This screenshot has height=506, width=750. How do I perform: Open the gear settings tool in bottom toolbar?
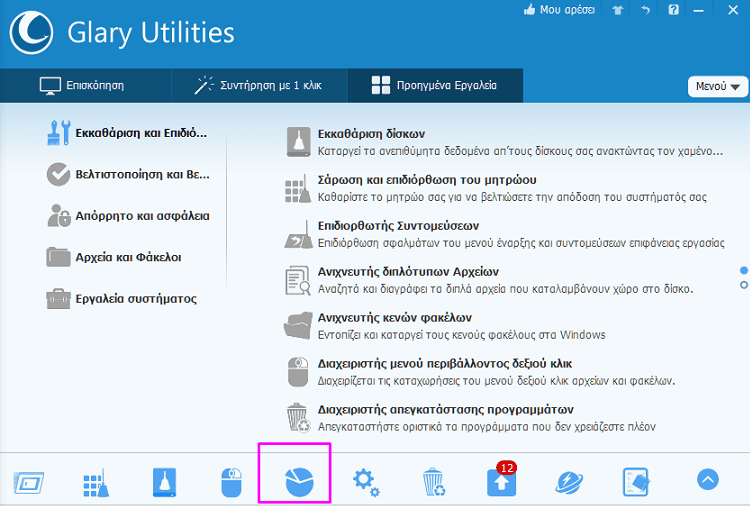pos(366,483)
